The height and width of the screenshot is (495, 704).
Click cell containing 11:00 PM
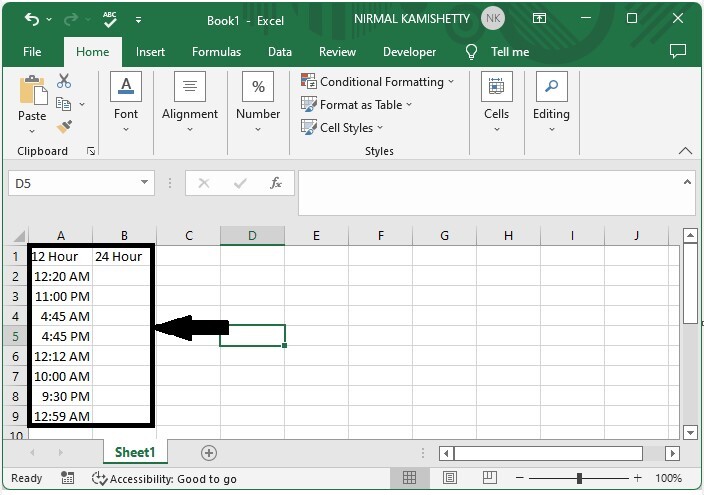(x=62, y=296)
